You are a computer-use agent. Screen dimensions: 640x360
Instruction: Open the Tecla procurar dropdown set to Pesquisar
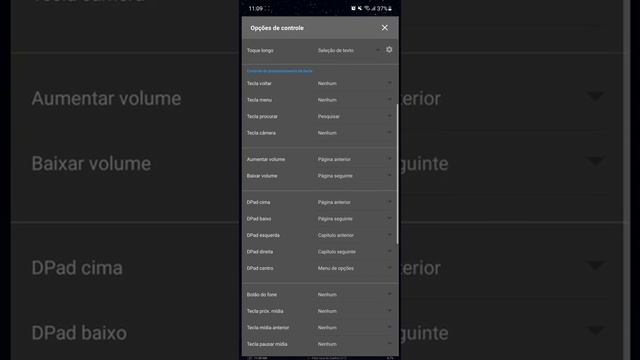354,116
